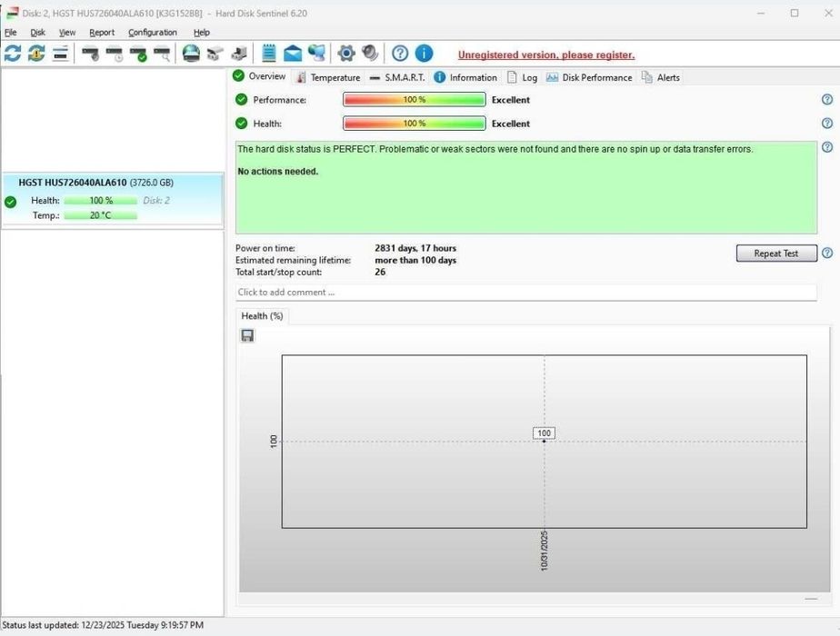The height and width of the screenshot is (636, 840).
Task: Click the Temp. 20 °C bar in disk list
Action: tap(101, 215)
